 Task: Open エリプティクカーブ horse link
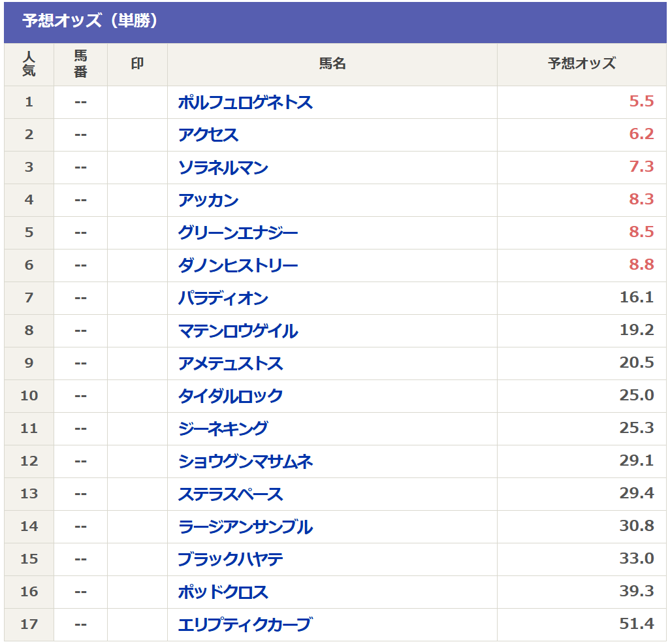[x=244, y=625]
